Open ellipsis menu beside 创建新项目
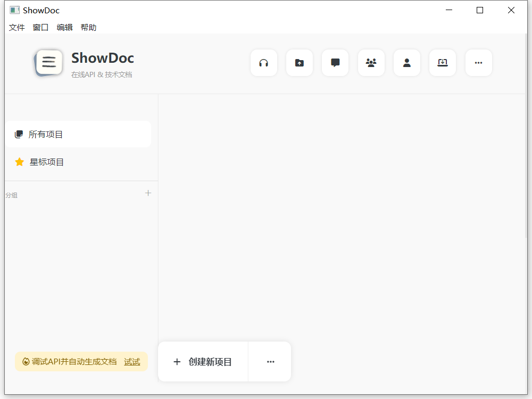The image size is (532, 399). click(x=270, y=362)
